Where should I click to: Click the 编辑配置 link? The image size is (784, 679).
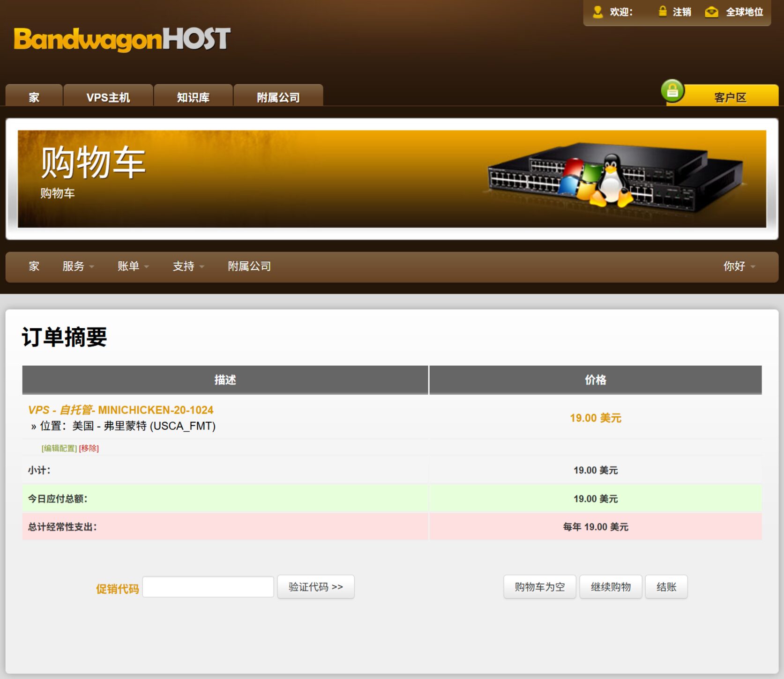point(59,448)
